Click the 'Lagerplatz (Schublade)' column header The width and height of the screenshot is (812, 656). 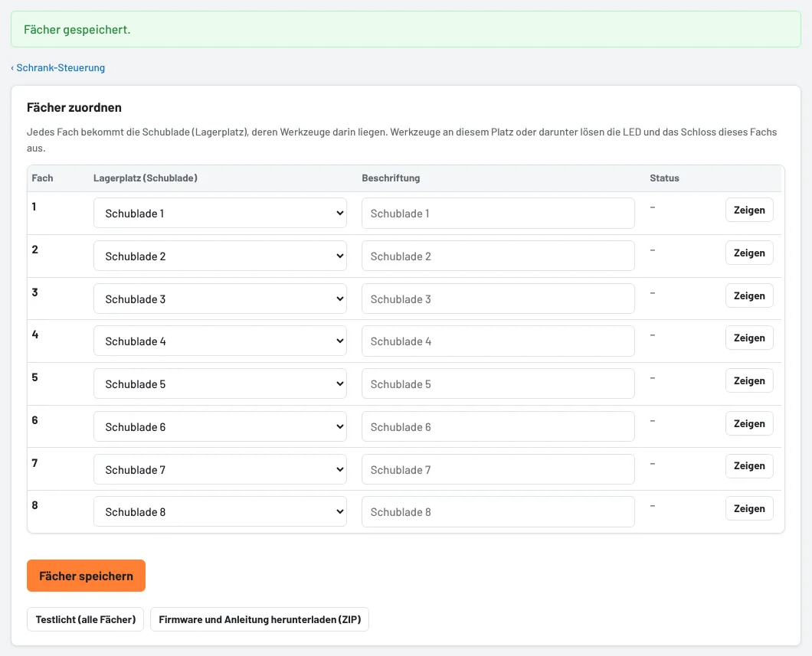pos(146,178)
